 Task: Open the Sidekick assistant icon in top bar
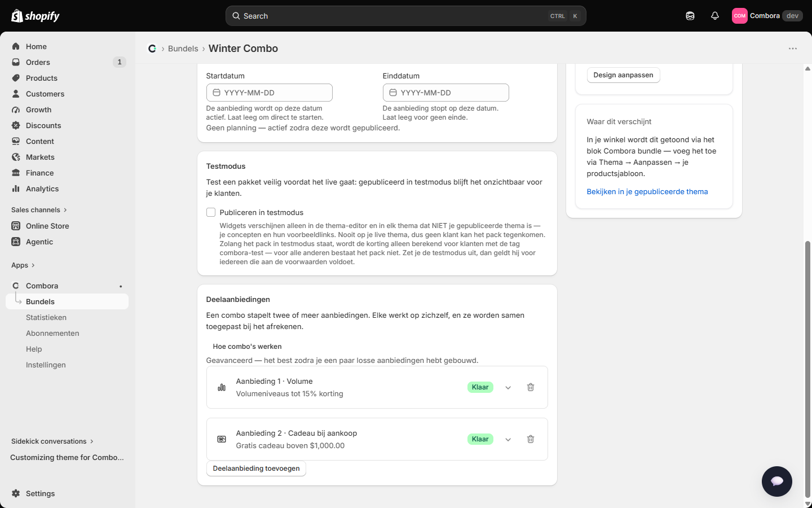tap(690, 16)
